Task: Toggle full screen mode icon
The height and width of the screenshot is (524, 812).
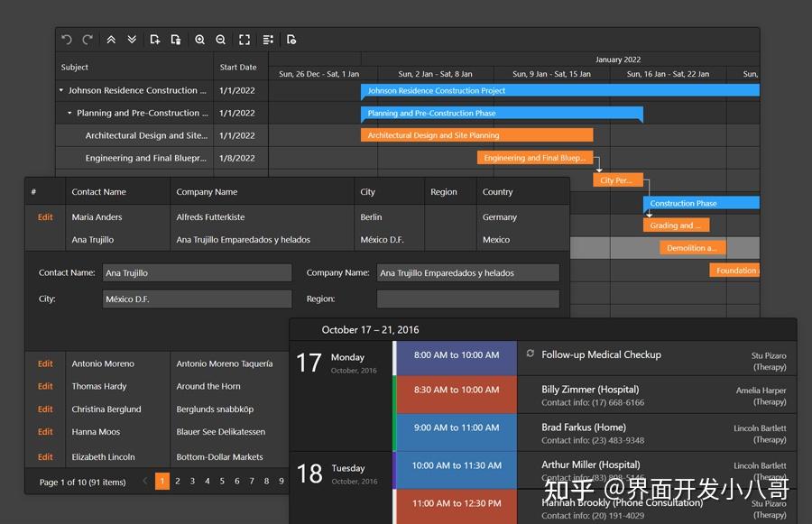Action: tap(245, 40)
